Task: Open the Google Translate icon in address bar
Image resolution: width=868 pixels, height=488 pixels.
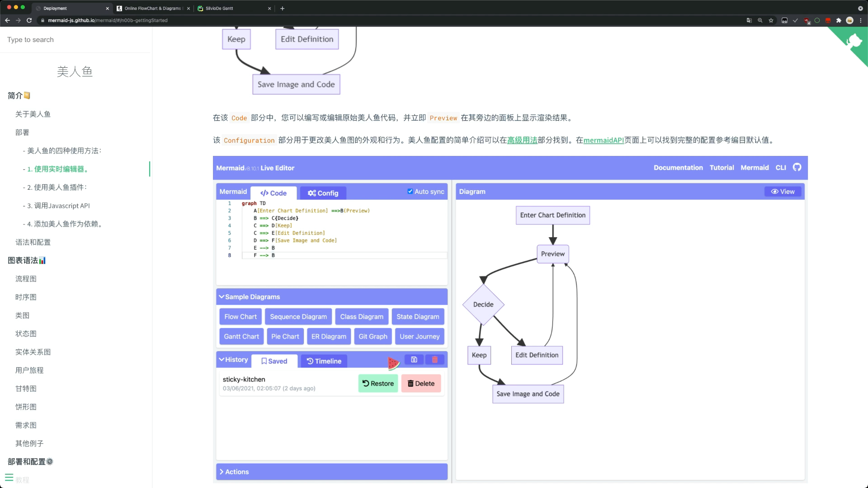Action: coord(749,20)
